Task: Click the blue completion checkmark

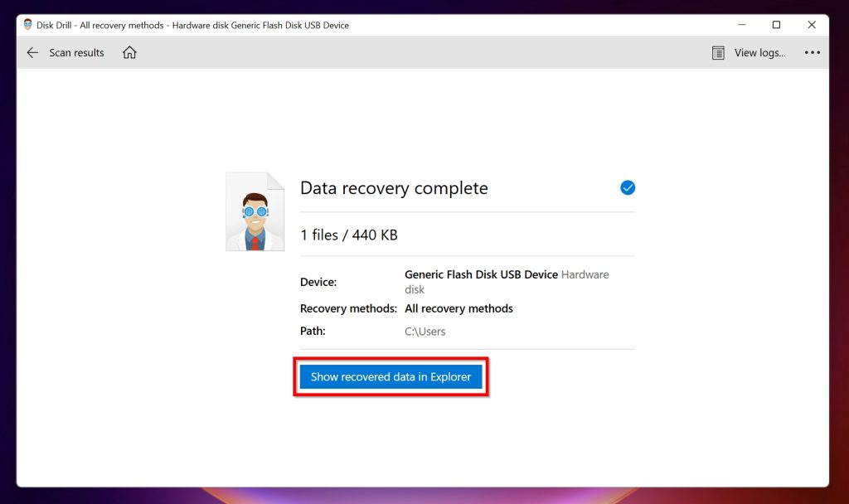Action: pyautogui.click(x=628, y=187)
